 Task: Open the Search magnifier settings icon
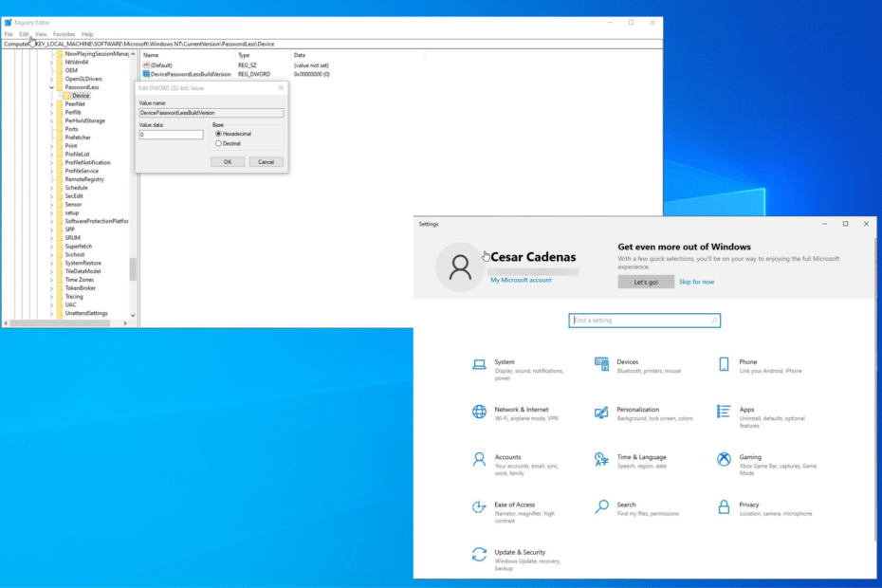(x=601, y=507)
